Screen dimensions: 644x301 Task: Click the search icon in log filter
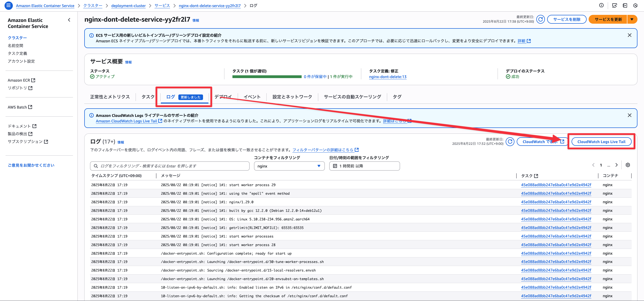[x=96, y=166]
